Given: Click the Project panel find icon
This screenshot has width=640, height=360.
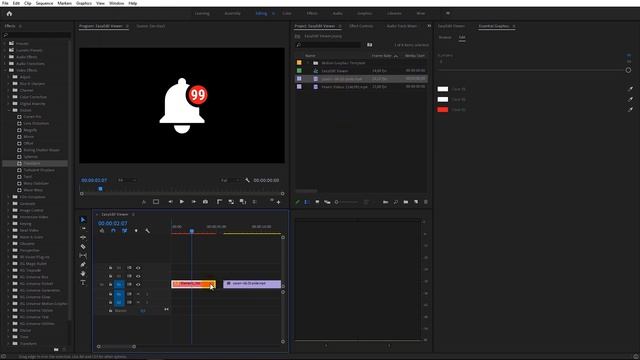Looking at the screenshot, I should point(396,202).
